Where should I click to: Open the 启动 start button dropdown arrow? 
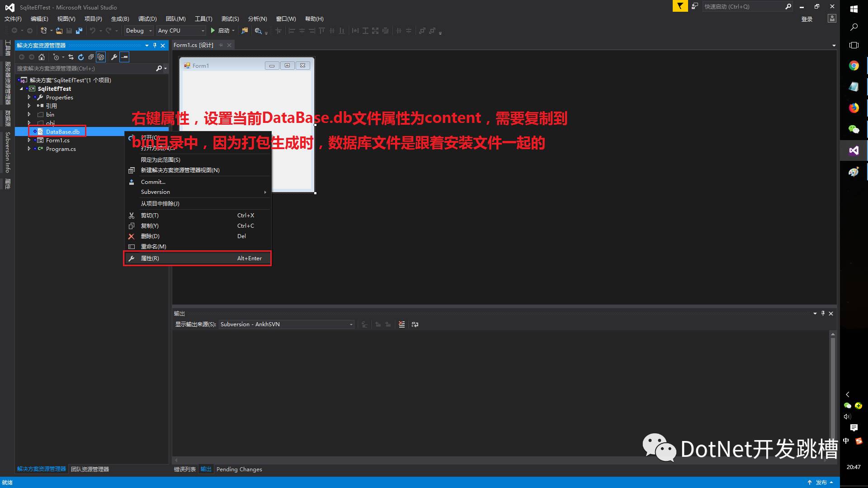click(233, 31)
